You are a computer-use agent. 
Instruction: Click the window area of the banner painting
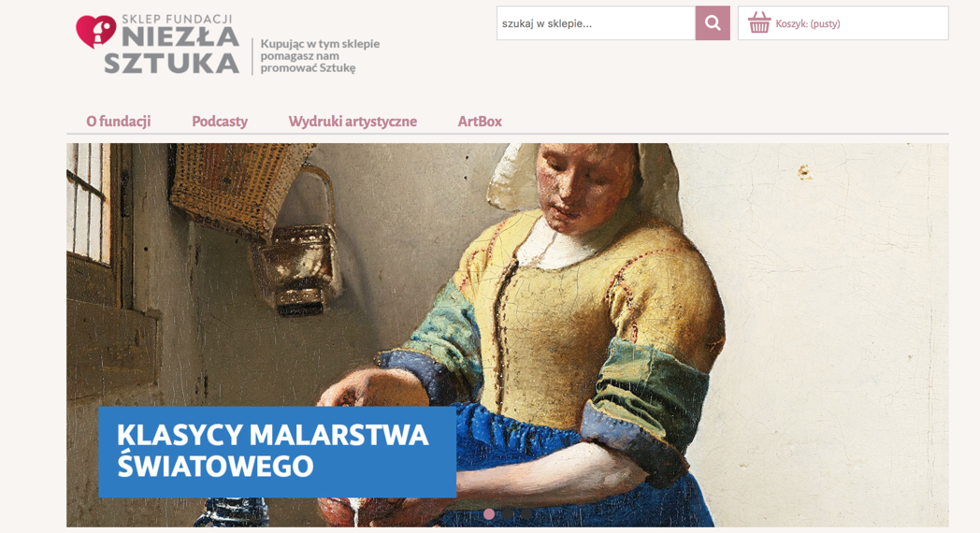click(88, 201)
